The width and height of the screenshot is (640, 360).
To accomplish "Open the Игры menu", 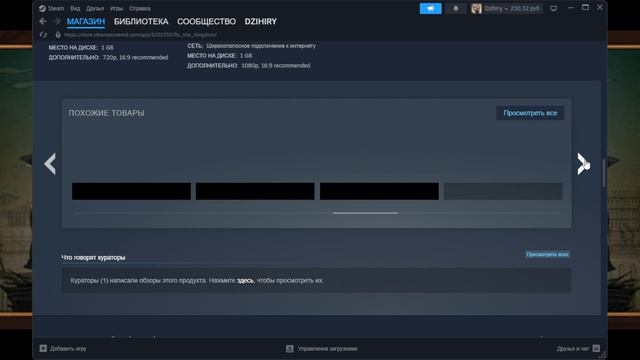I will coord(116,8).
